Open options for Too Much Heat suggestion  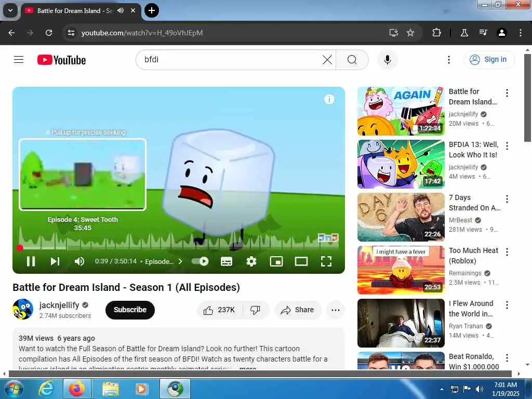click(x=507, y=252)
